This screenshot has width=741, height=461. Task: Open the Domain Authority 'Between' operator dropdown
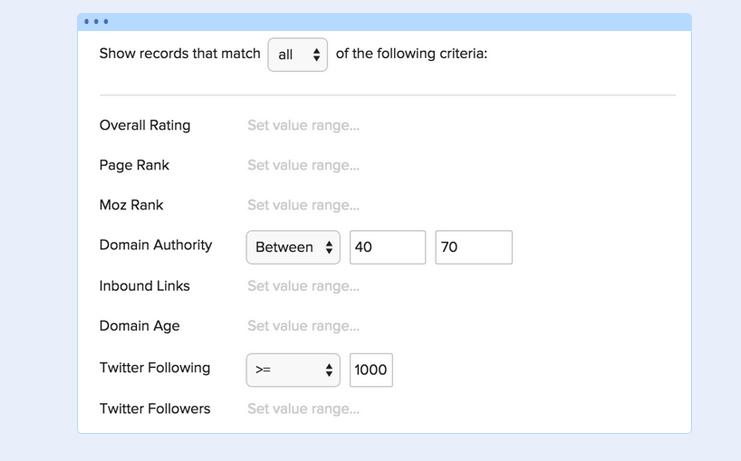(x=293, y=247)
